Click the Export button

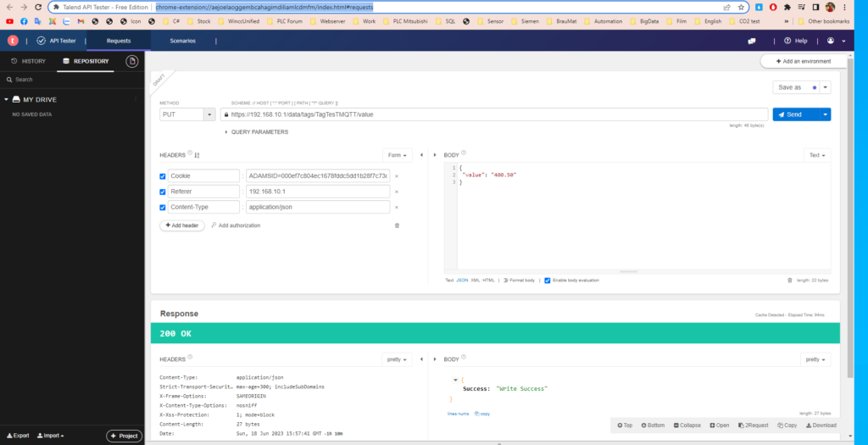(18, 436)
